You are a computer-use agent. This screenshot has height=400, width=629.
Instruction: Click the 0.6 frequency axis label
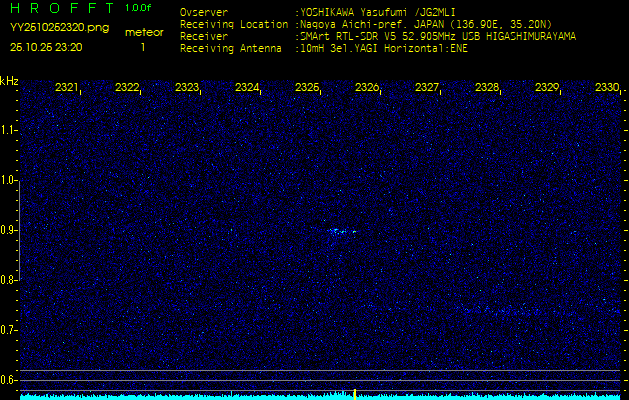point(9,379)
